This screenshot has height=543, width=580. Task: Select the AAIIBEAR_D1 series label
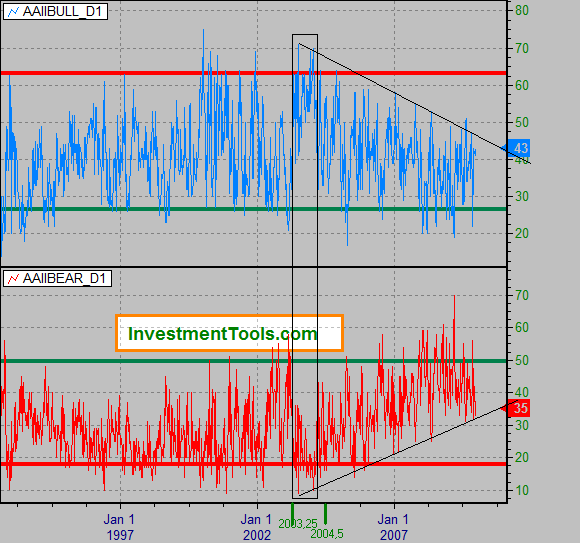(x=64, y=278)
